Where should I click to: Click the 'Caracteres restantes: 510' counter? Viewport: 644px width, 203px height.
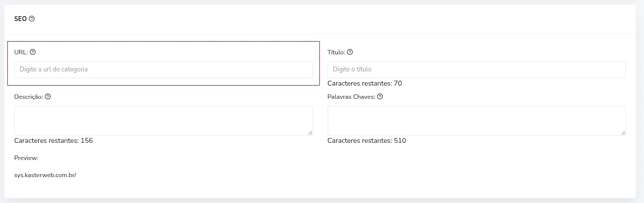[x=367, y=141]
